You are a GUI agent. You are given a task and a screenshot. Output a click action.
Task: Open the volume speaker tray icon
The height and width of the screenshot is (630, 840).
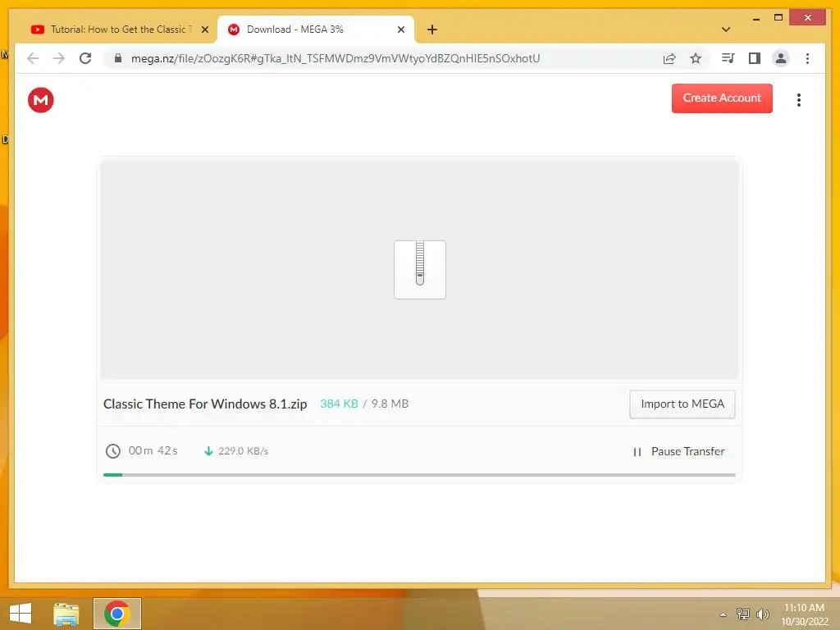click(x=762, y=614)
